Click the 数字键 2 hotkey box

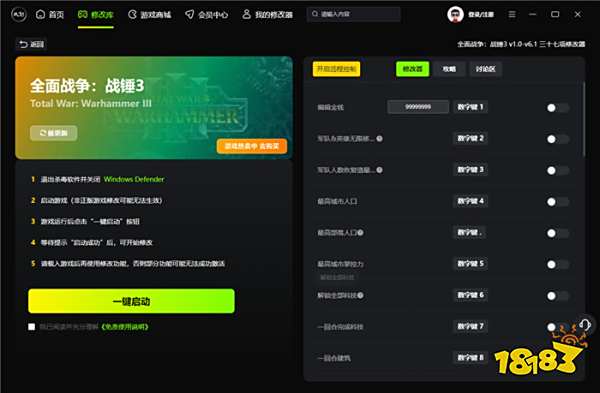[471, 138]
